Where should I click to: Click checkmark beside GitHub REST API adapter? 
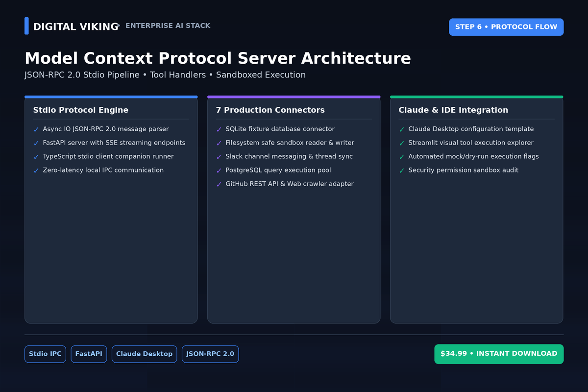point(219,184)
